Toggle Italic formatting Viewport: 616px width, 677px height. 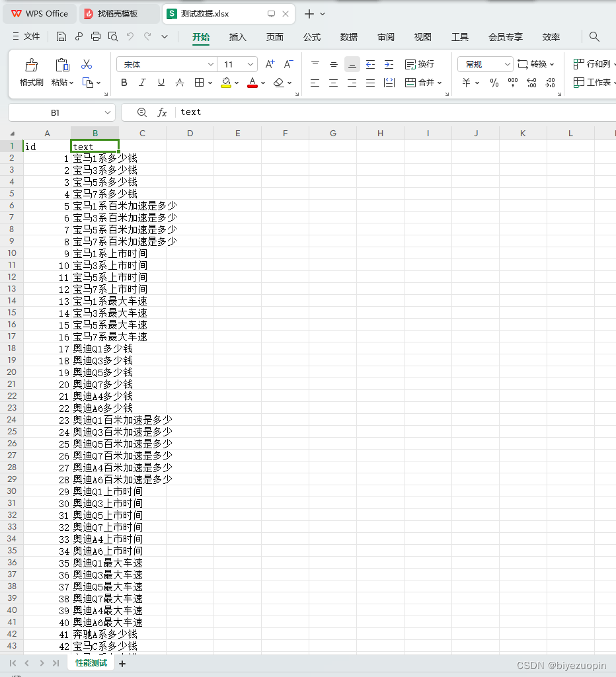[x=143, y=83]
